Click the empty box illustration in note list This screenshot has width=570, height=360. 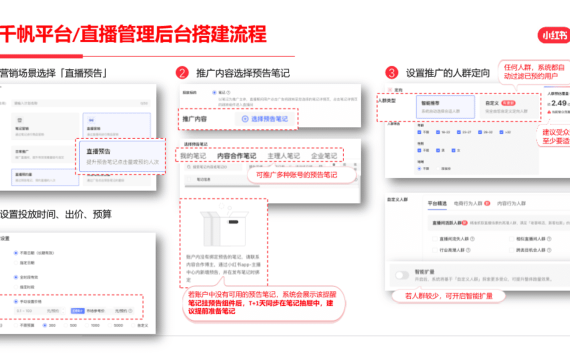pyautogui.click(x=224, y=226)
